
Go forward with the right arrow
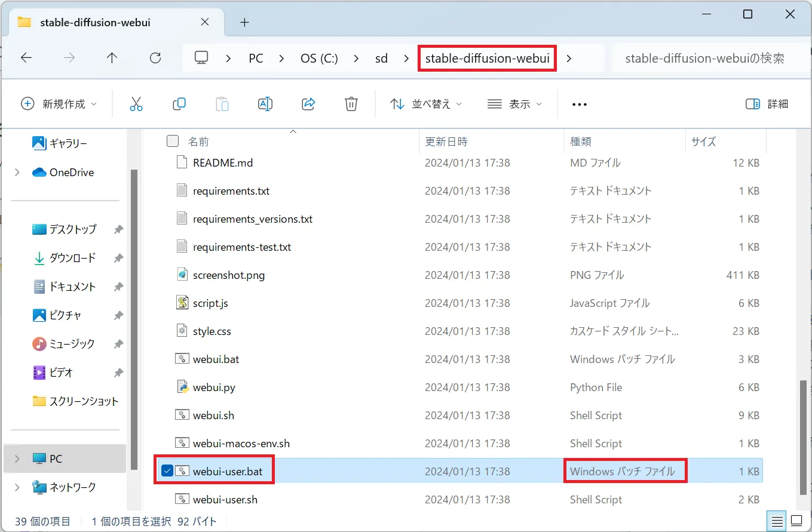pos(69,58)
